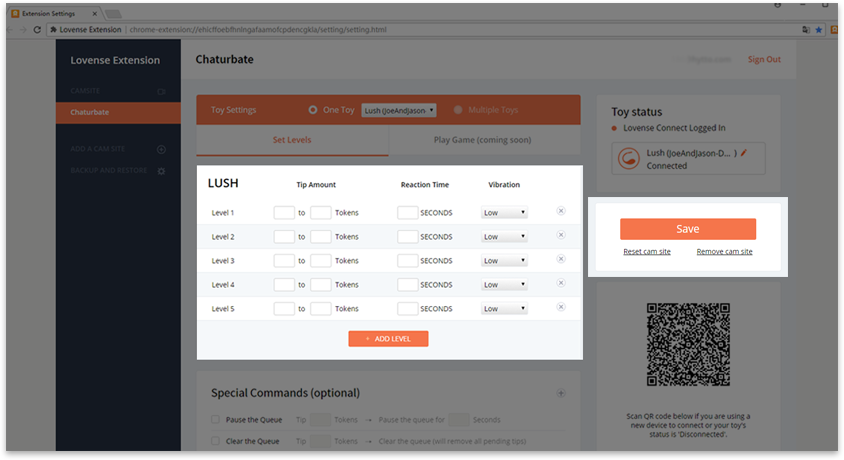Click the browser back arrow
Viewport: 844px width, 460px height.
pyautogui.click(x=10, y=30)
